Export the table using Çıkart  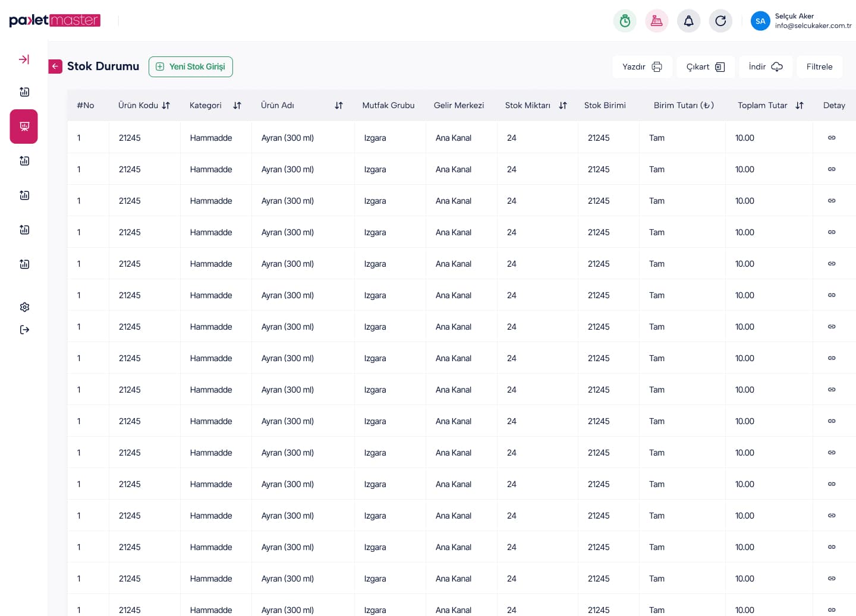(x=706, y=67)
